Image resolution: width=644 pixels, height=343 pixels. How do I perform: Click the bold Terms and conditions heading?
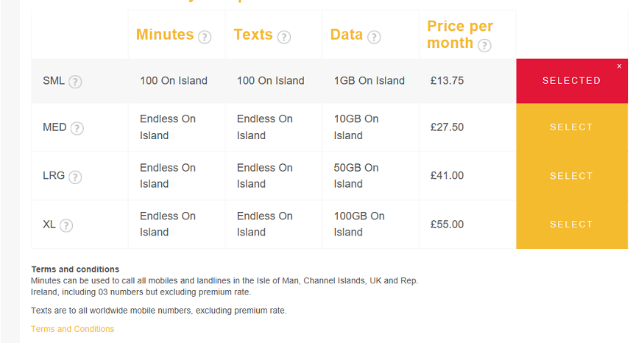click(x=75, y=269)
